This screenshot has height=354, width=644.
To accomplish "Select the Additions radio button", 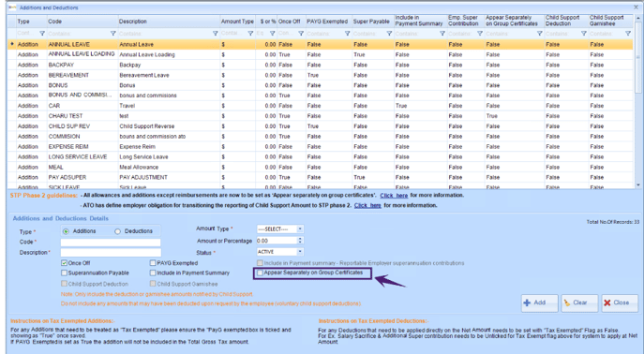I will tap(66, 231).
